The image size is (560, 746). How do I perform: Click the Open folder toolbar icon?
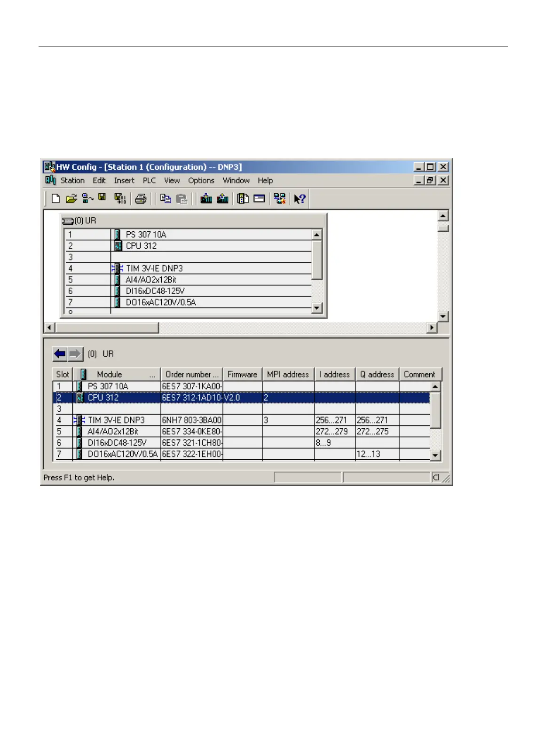[71, 199]
